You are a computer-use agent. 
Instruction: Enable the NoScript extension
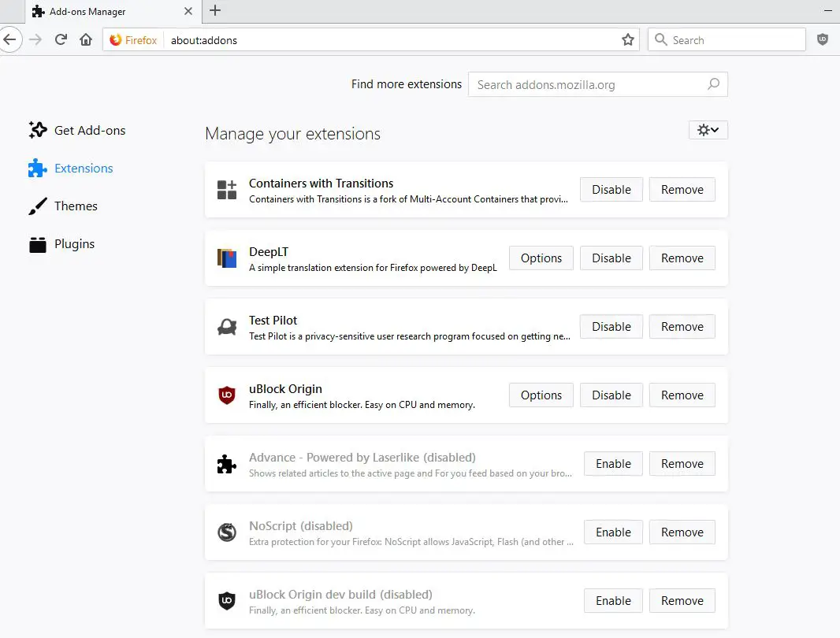click(x=613, y=532)
